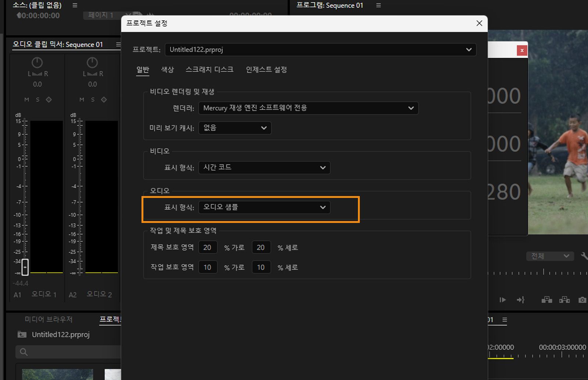Click the search magnifier in the Project panel

[x=23, y=352]
